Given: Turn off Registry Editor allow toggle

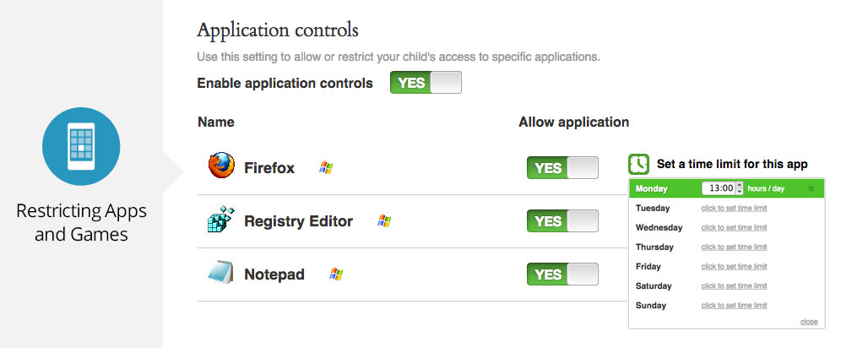Looking at the screenshot, I should pos(562,221).
